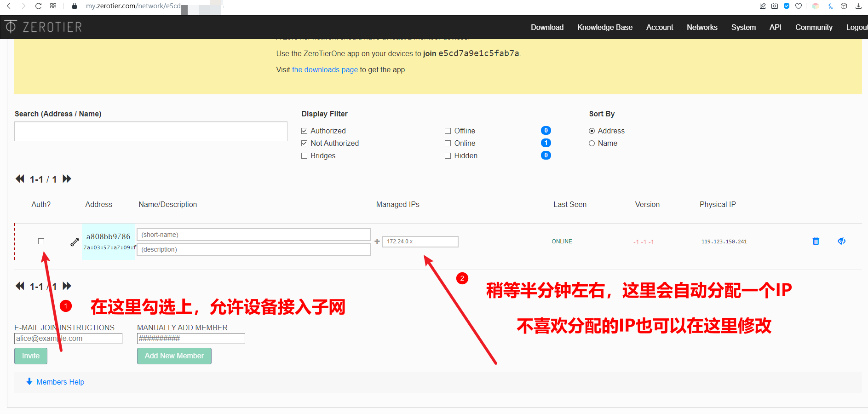Take a snapshot with the camera icon
This screenshot has height=414, width=868.
[775, 6]
